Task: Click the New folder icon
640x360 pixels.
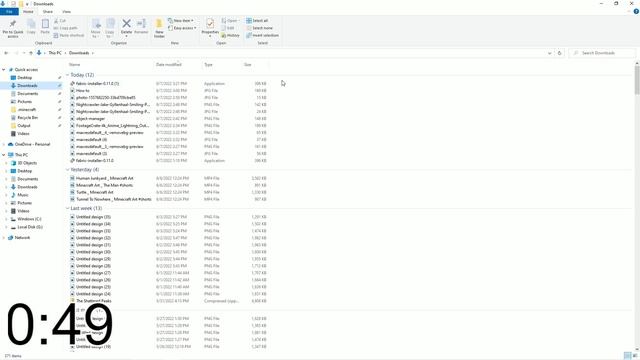Action: click(x=159, y=24)
